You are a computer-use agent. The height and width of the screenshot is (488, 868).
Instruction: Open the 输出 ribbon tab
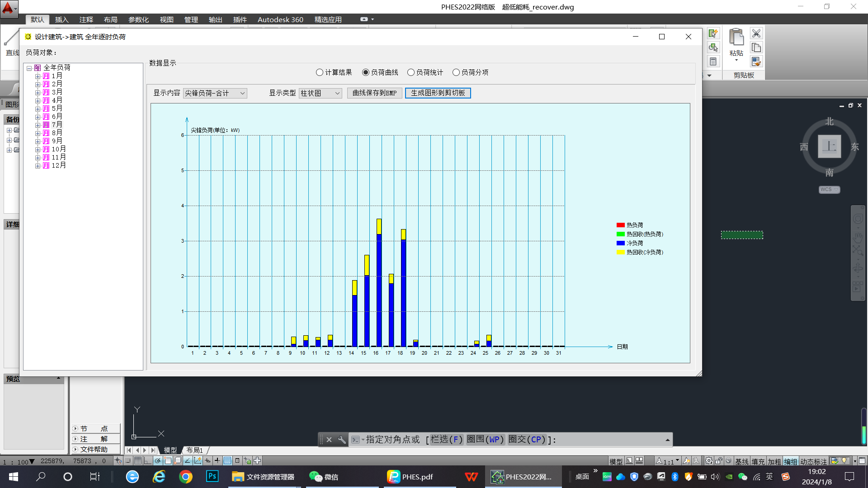(x=215, y=19)
